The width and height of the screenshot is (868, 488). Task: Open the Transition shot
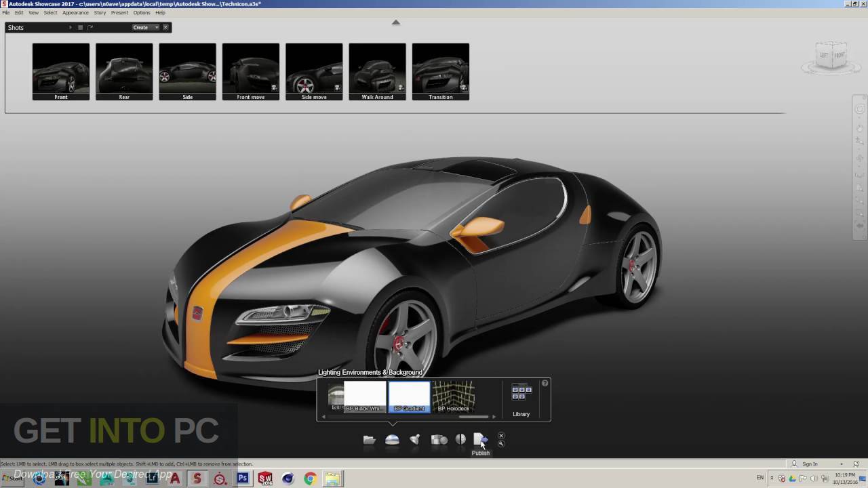click(x=441, y=72)
